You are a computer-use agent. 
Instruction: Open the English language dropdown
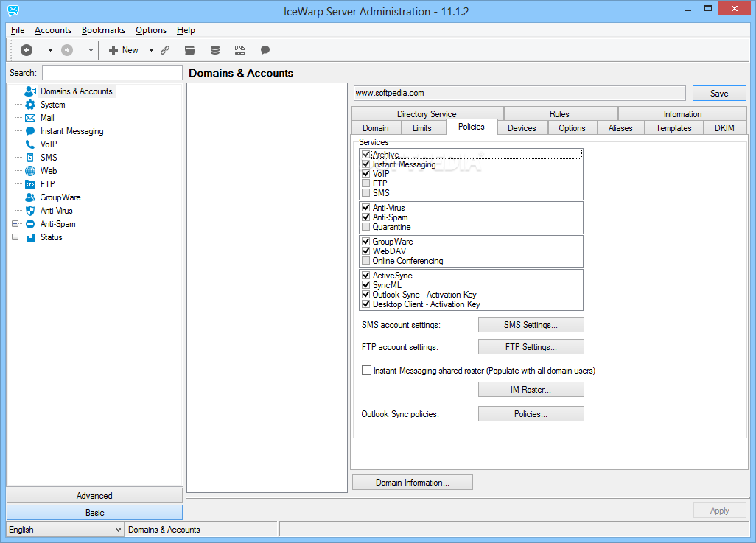pyautogui.click(x=65, y=530)
